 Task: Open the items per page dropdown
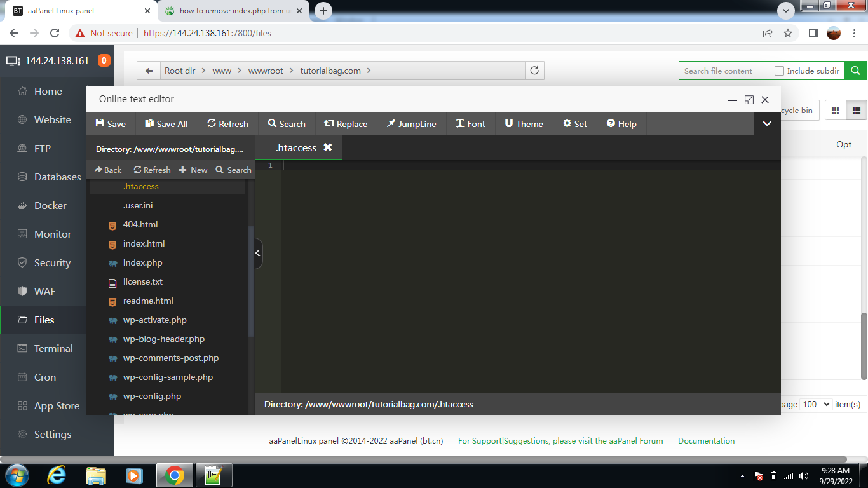816,404
